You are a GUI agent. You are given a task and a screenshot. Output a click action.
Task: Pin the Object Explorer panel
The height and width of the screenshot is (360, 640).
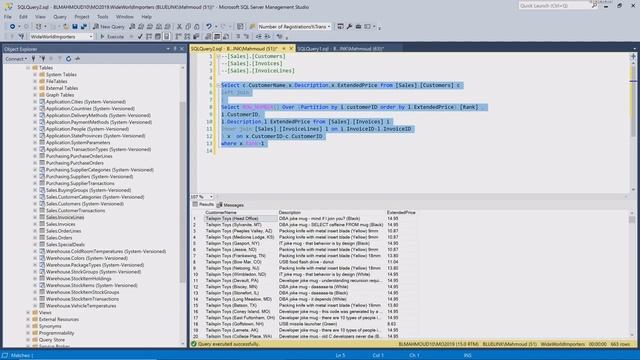click(175, 49)
